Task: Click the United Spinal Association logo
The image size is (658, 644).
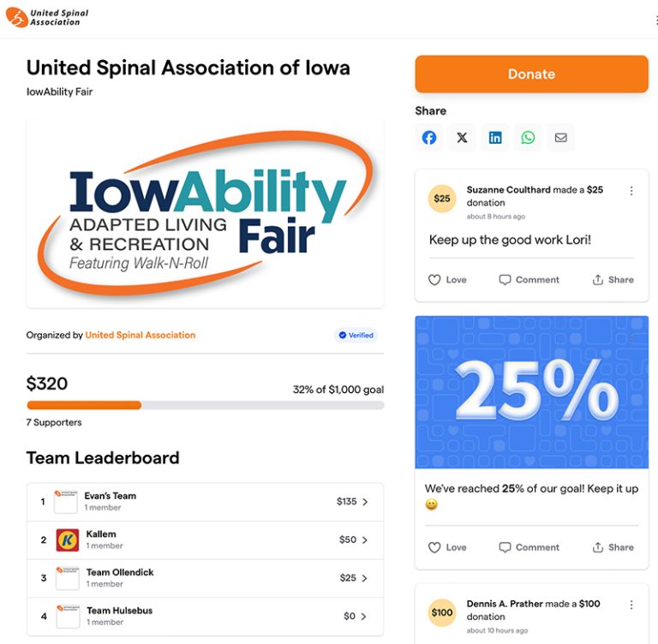Action: (48, 17)
